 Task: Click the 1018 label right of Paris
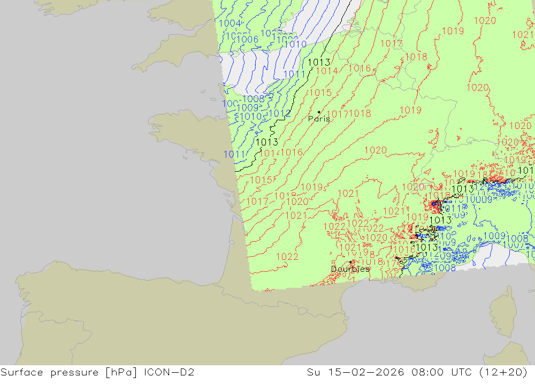pos(360,113)
